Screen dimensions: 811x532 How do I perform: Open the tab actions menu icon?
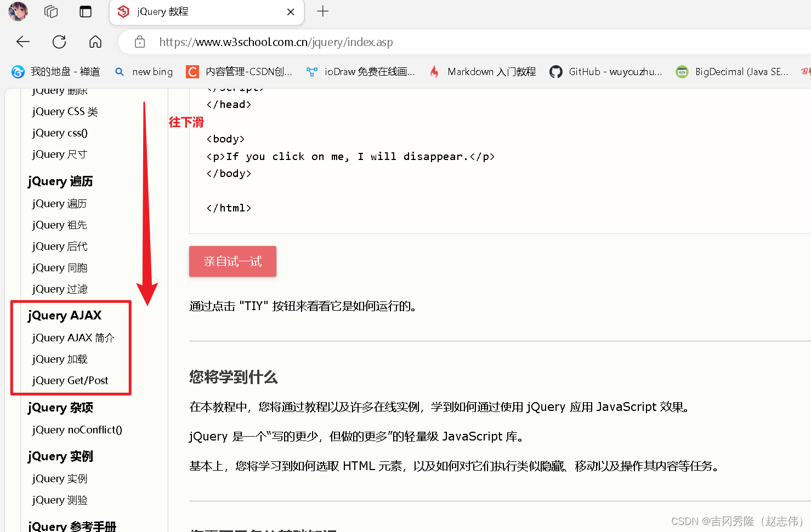(x=86, y=12)
